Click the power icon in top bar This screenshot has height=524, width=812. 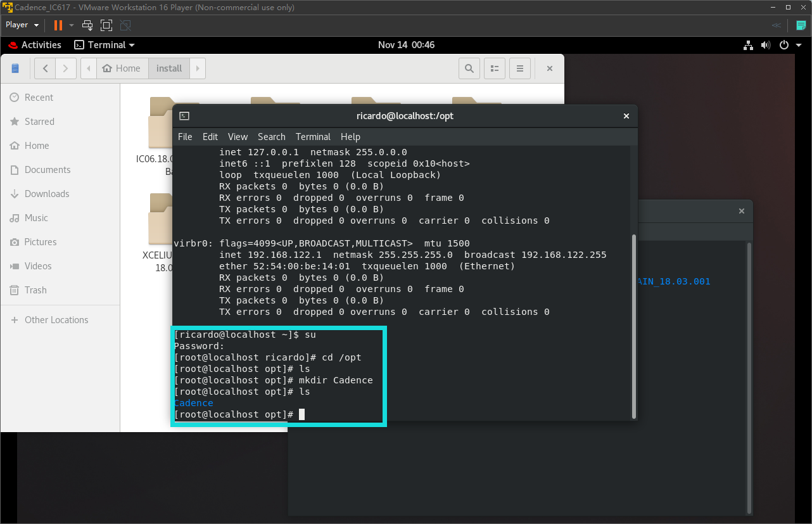pyautogui.click(x=784, y=45)
